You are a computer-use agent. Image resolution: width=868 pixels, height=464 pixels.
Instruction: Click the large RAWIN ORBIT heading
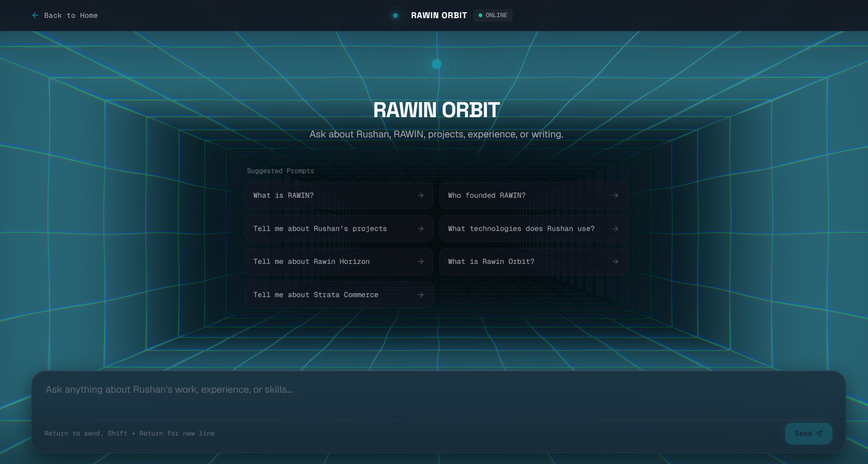(437, 110)
